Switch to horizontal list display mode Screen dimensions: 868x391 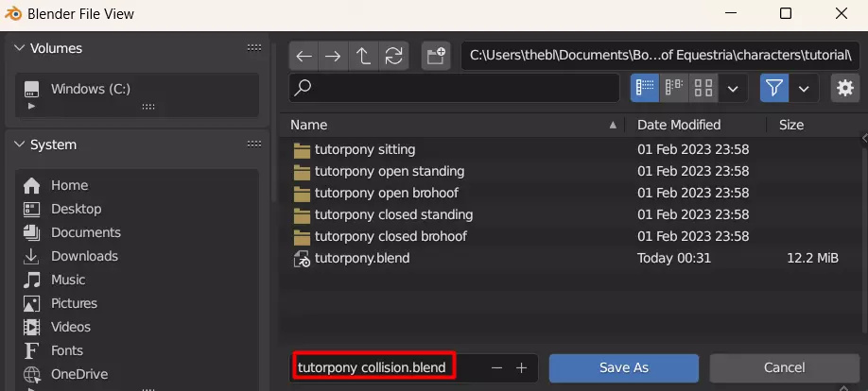click(x=674, y=88)
